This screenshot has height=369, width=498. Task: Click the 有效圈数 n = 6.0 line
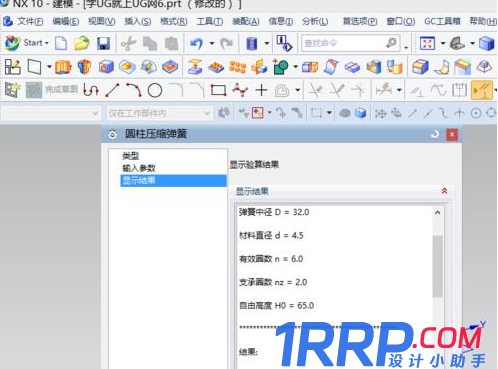point(271,259)
